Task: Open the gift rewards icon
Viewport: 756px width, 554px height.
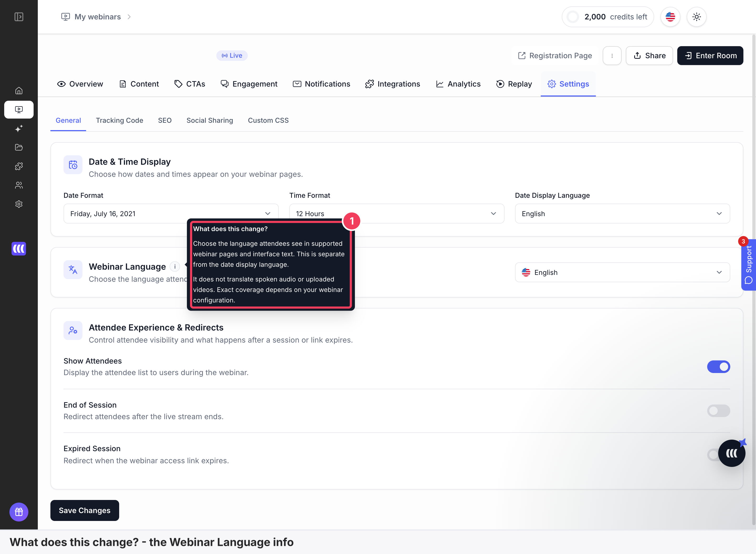Action: click(x=19, y=512)
